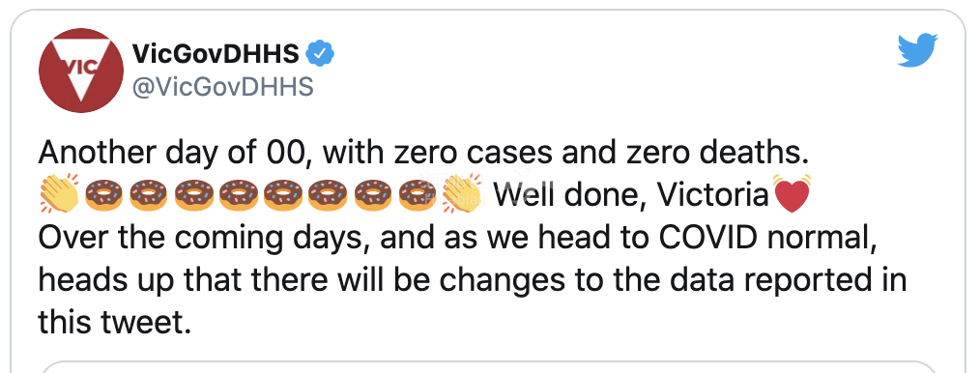Click the line beginning 'heads up that there'
Image resolution: width=980 pixels, height=373 pixels.
coord(473,281)
